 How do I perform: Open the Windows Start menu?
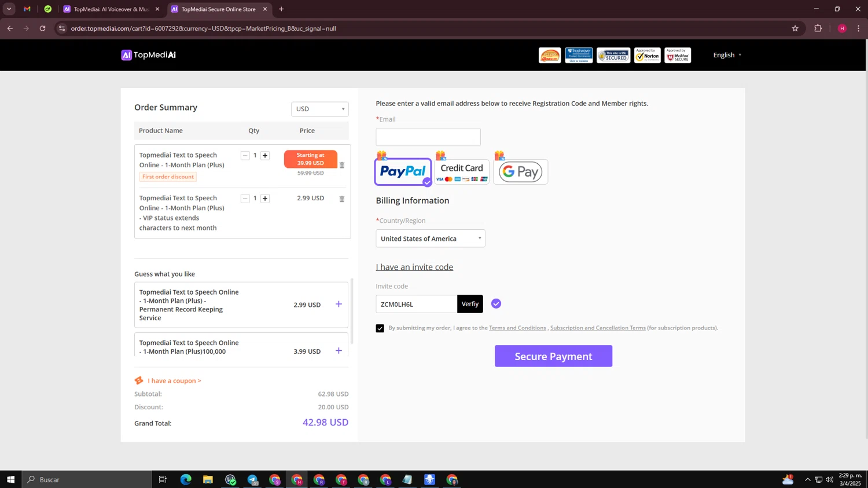pyautogui.click(x=10, y=479)
